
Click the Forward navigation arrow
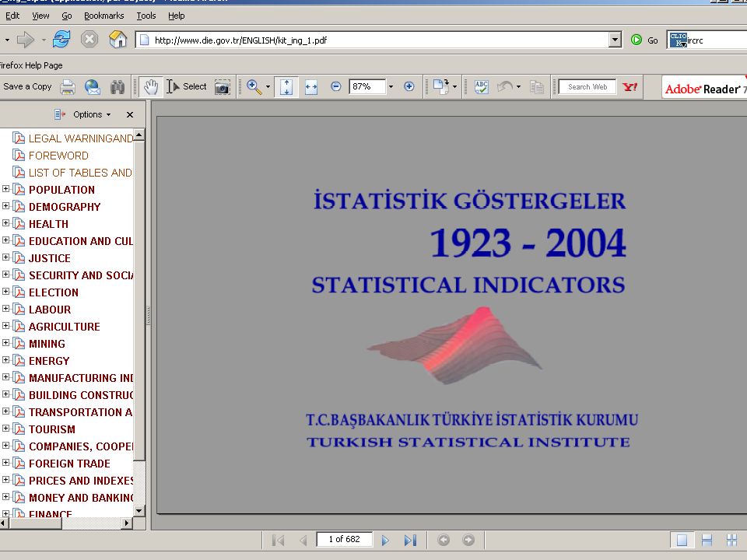tap(25, 40)
